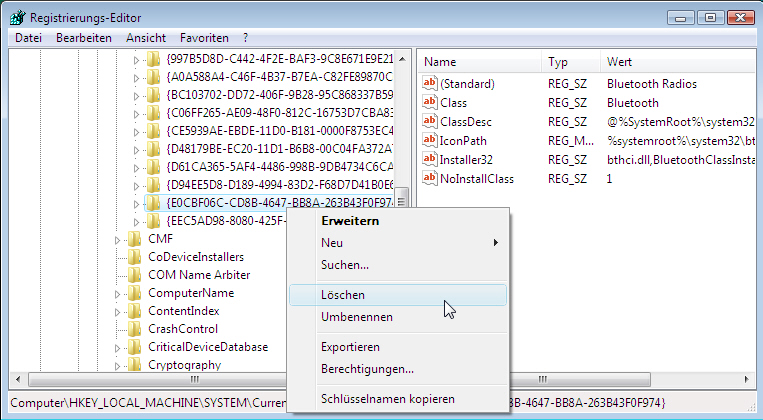Click the NoInstallClass value string icon

coord(430,178)
